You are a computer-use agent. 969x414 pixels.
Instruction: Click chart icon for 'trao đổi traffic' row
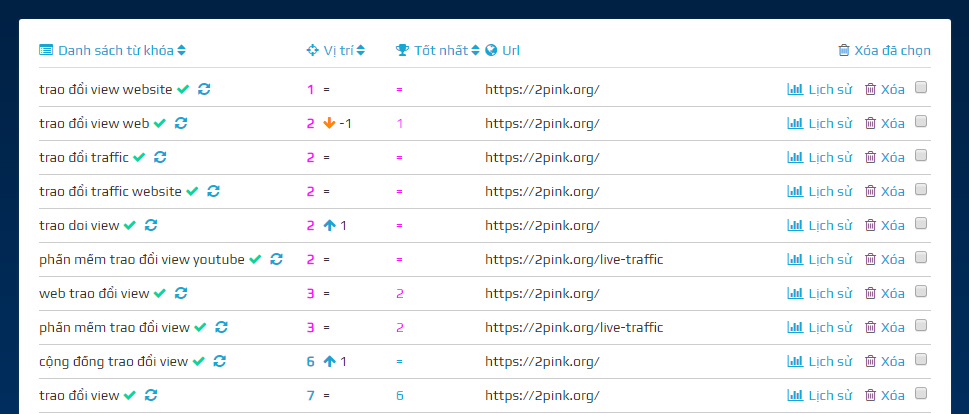click(x=795, y=157)
